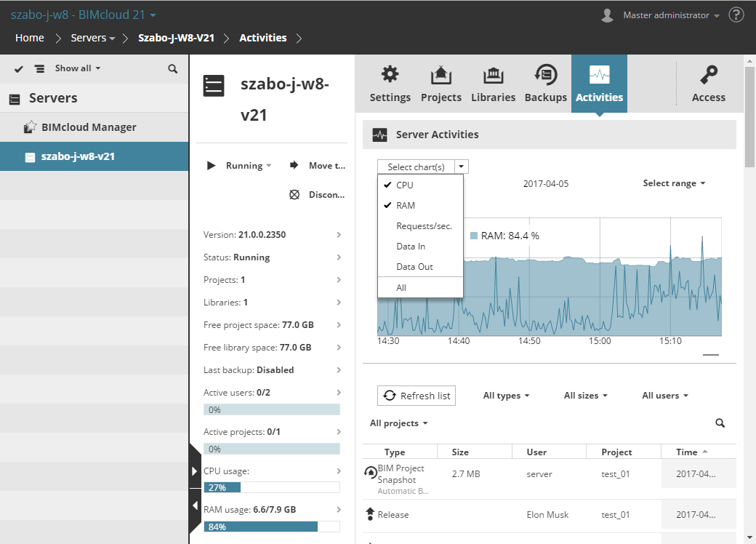
Task: Click the activity list search icon
Action: coord(720,423)
